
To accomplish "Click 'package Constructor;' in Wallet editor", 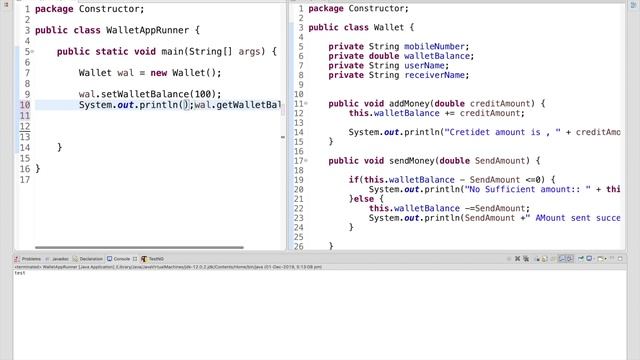I will pos(358,8).
